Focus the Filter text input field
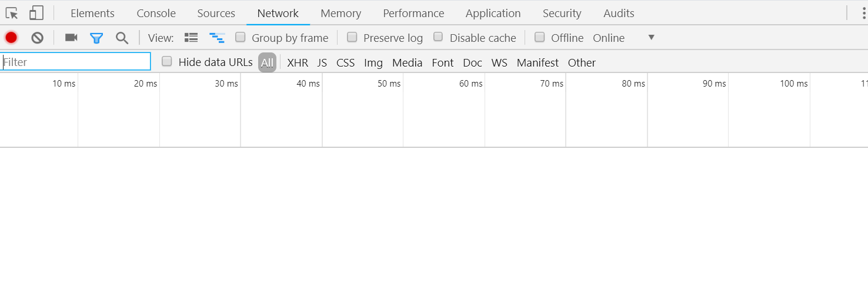 click(x=76, y=62)
